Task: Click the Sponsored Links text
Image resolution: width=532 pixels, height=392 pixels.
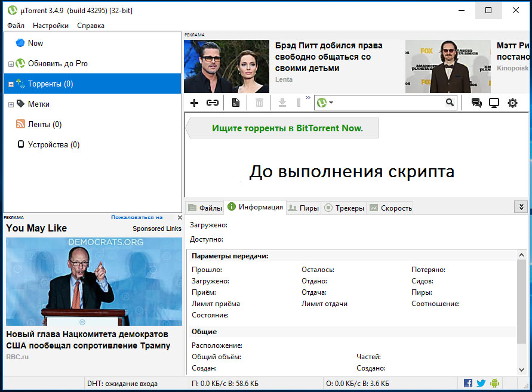Action: (157, 229)
